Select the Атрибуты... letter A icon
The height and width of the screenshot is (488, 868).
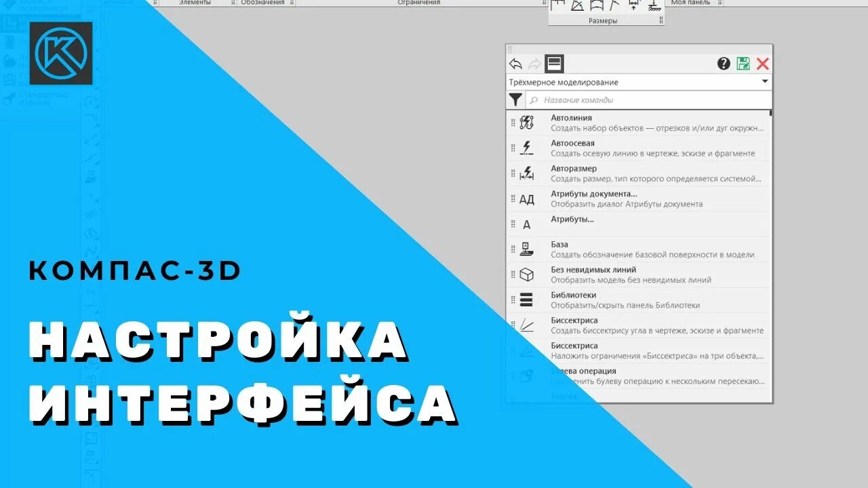[x=527, y=225]
